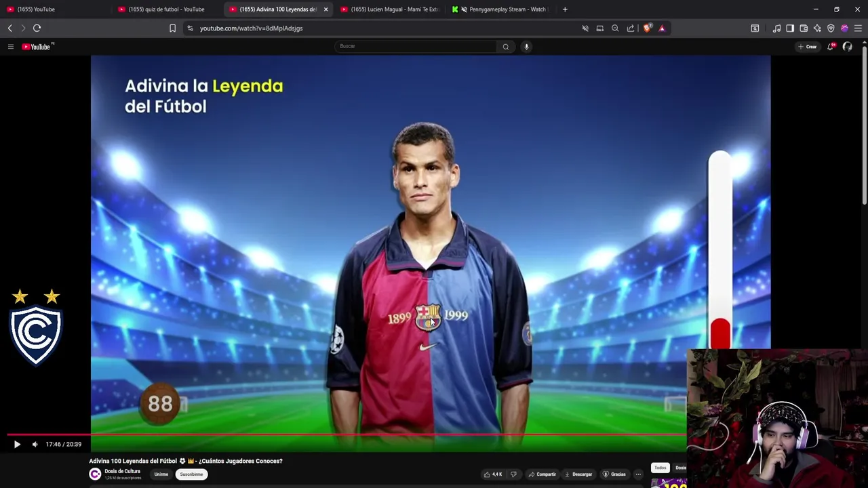Bookmark this page via bookmark icon
This screenshot has height=488, width=868.
click(172, 28)
